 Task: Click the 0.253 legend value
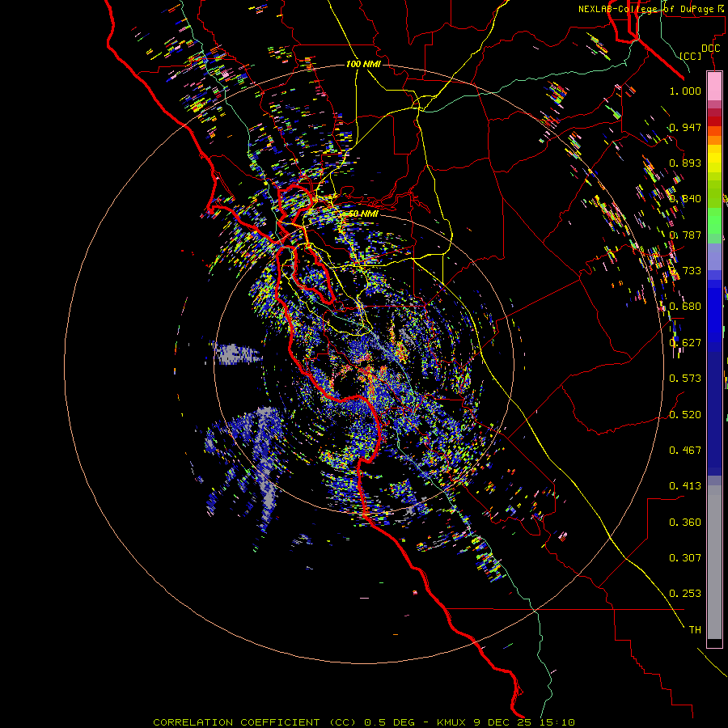point(685,594)
